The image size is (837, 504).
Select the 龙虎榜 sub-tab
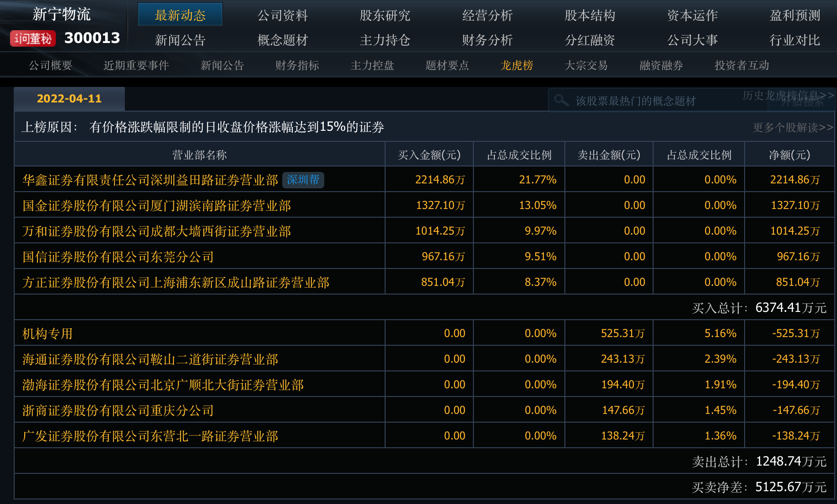coord(517,65)
